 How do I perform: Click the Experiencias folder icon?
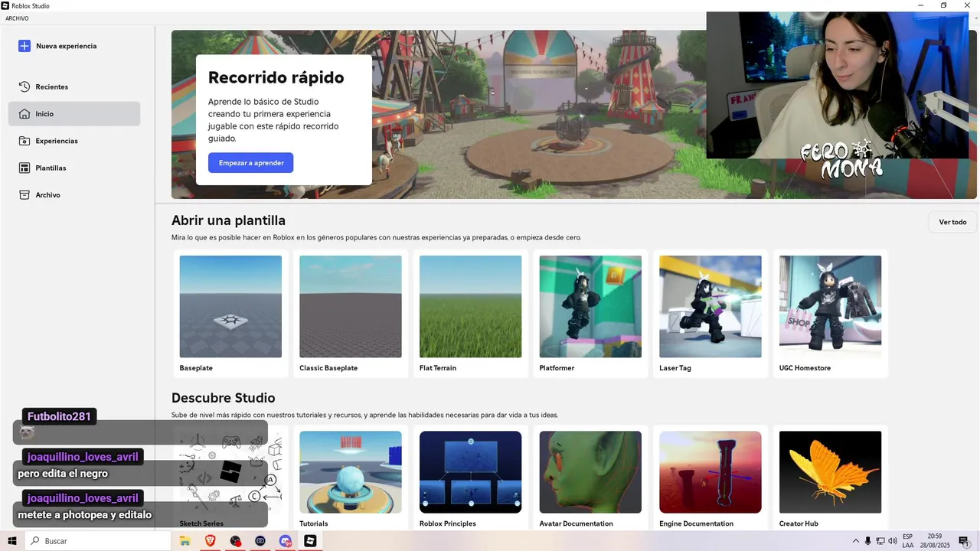click(x=24, y=141)
